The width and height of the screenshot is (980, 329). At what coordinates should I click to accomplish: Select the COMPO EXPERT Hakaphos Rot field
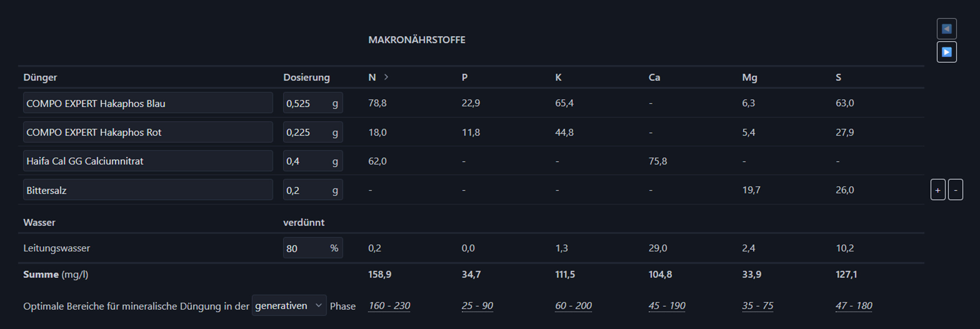coord(148,132)
